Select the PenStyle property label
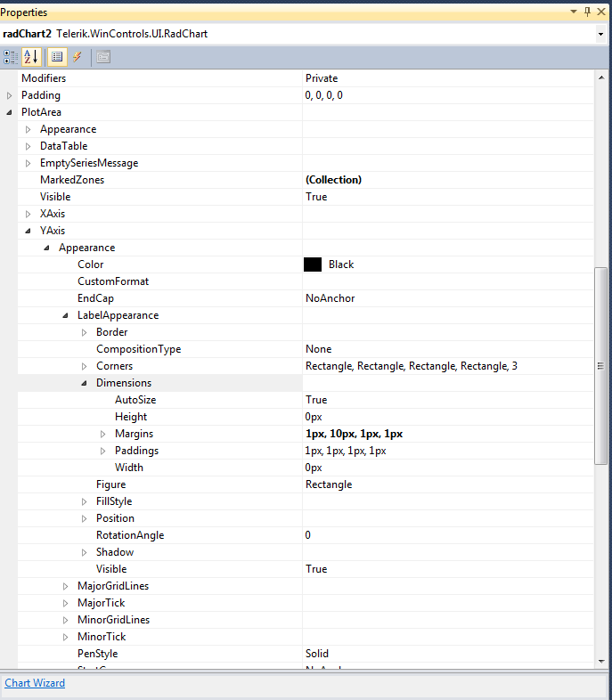Screen dimensions: 612x700 [97, 654]
